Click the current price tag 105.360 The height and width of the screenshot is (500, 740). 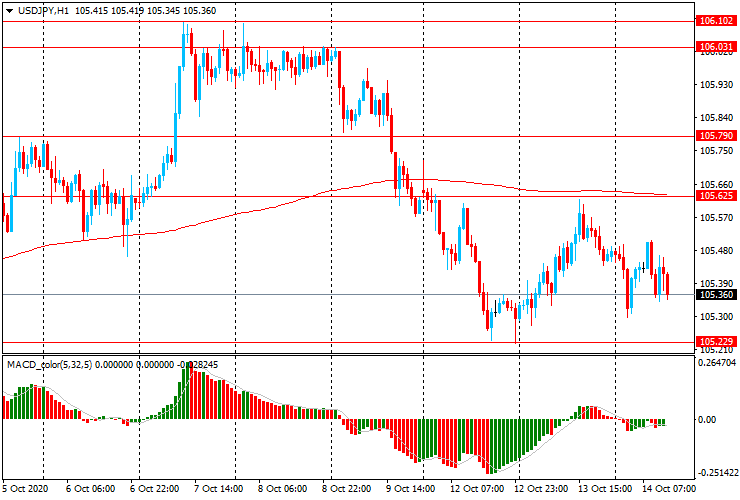click(x=716, y=295)
